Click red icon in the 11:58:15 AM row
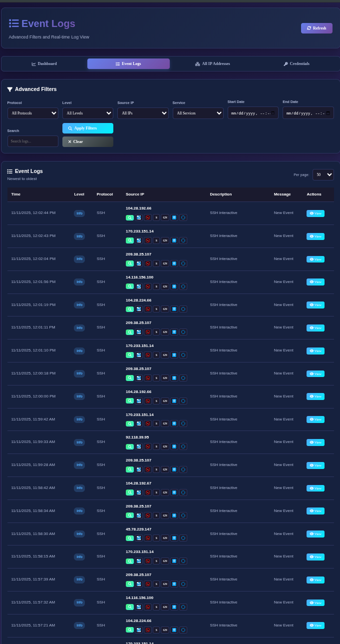The height and width of the screenshot is (644, 340). (147, 561)
